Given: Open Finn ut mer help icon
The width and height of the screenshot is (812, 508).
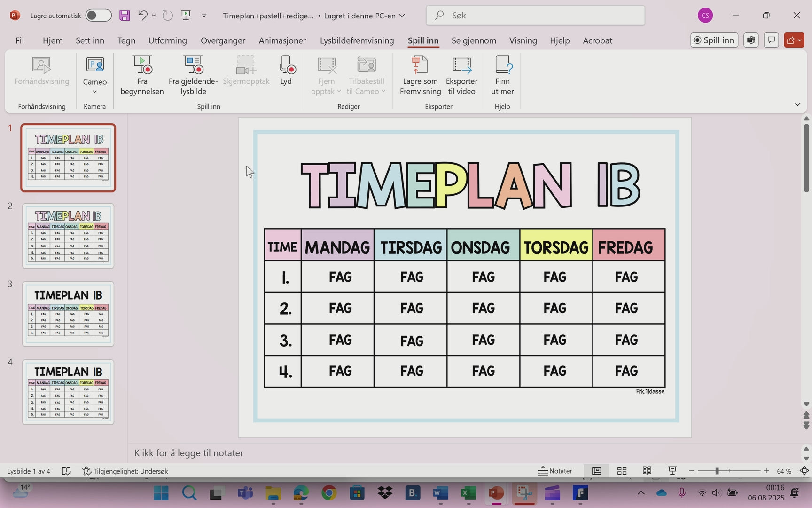Looking at the screenshot, I should (502, 65).
